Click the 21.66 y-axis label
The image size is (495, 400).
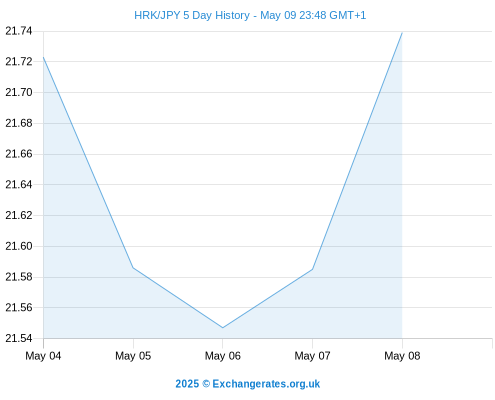click(x=19, y=154)
